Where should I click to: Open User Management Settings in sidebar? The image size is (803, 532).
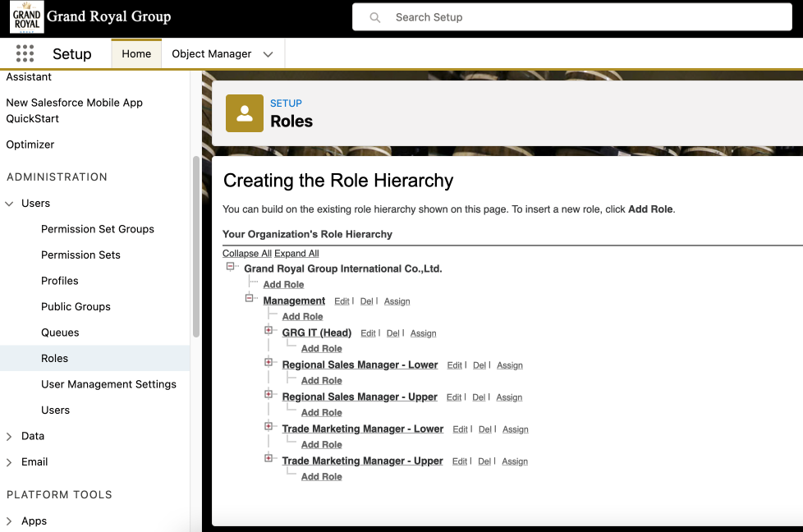[108, 384]
